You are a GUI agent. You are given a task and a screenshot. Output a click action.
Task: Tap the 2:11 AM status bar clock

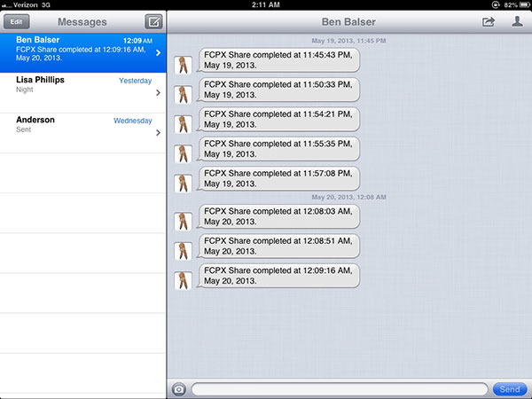(266, 4)
